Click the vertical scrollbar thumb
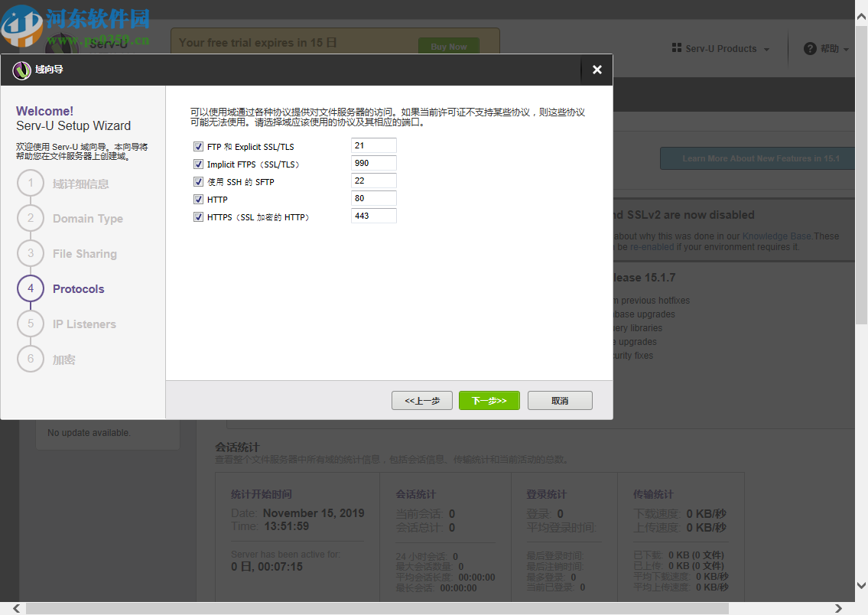 (861, 174)
